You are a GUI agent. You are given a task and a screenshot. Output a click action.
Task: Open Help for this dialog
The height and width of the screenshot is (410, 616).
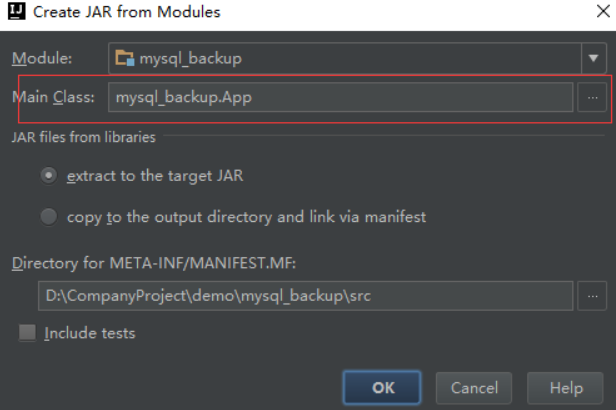[566, 387]
